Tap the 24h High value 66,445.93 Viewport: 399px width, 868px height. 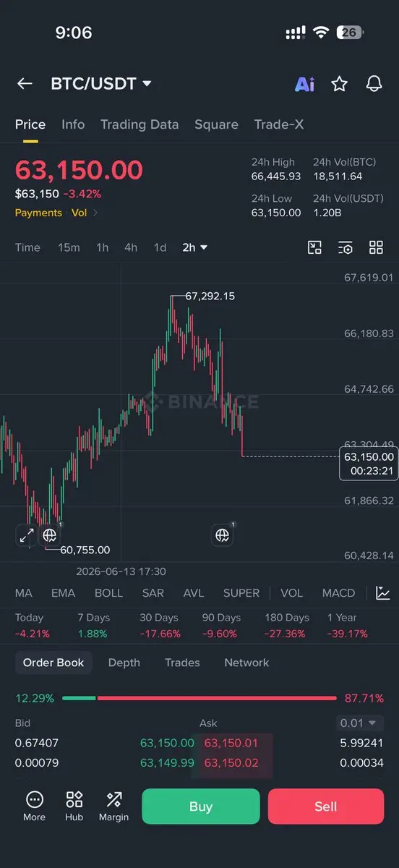click(276, 176)
